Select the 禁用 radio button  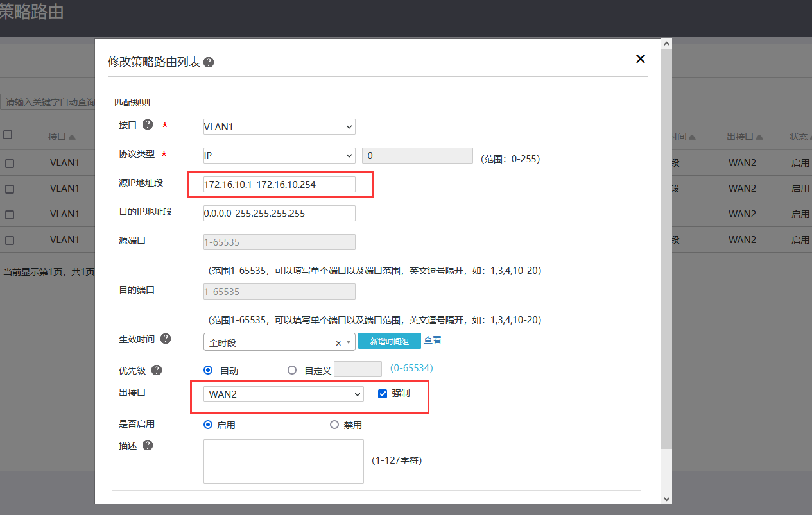click(334, 425)
